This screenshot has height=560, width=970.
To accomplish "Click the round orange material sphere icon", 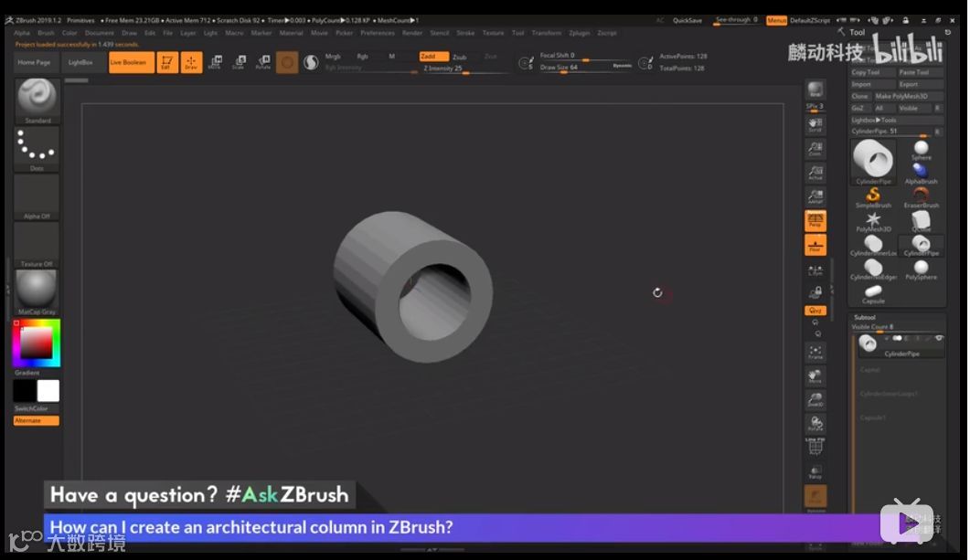I will (287, 62).
